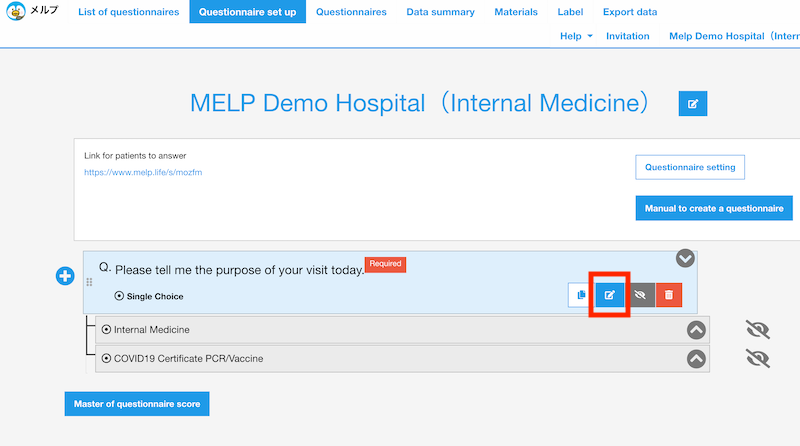Collapse the purpose of visit question

point(685,258)
